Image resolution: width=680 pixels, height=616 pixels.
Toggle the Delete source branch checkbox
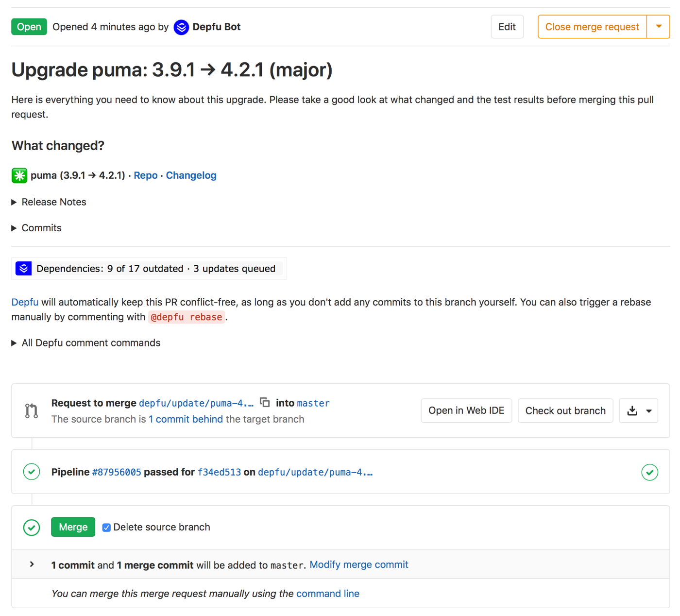[x=106, y=528]
